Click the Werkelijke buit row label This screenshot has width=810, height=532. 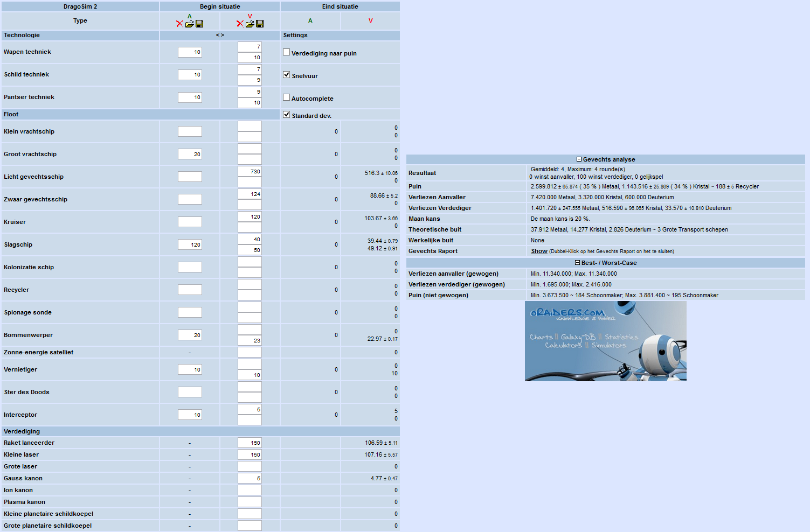click(431, 240)
